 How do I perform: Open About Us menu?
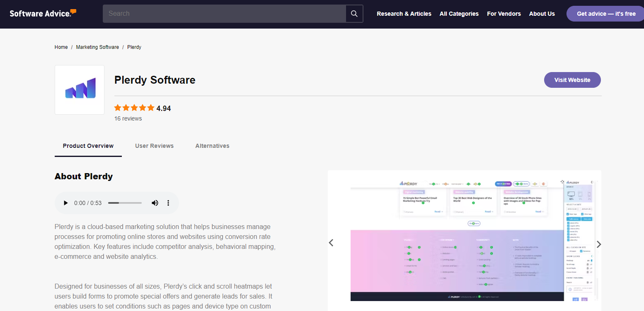click(x=542, y=14)
